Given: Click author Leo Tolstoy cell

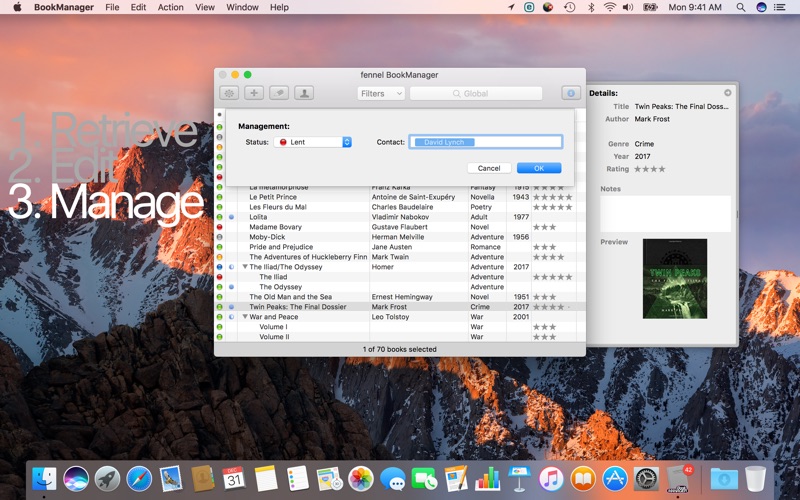Looking at the screenshot, I should pos(390,317).
